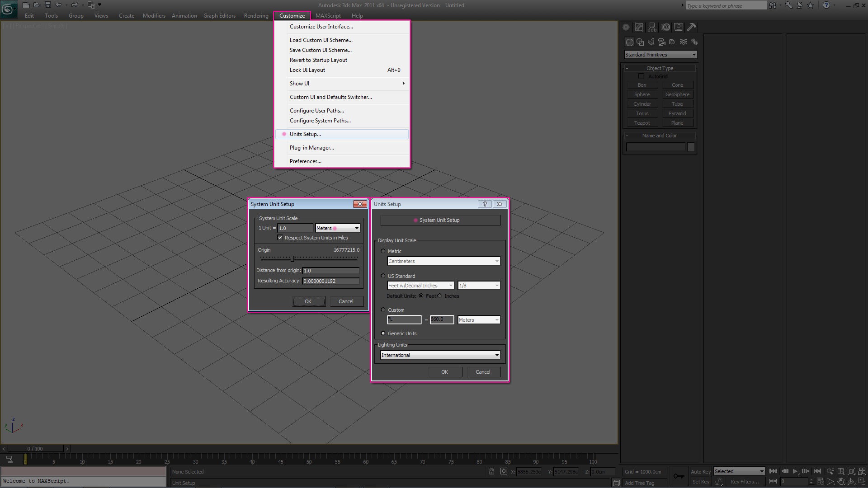Screen dimensions: 868x488
Task: Open the Rendering menu
Action: coord(256,16)
